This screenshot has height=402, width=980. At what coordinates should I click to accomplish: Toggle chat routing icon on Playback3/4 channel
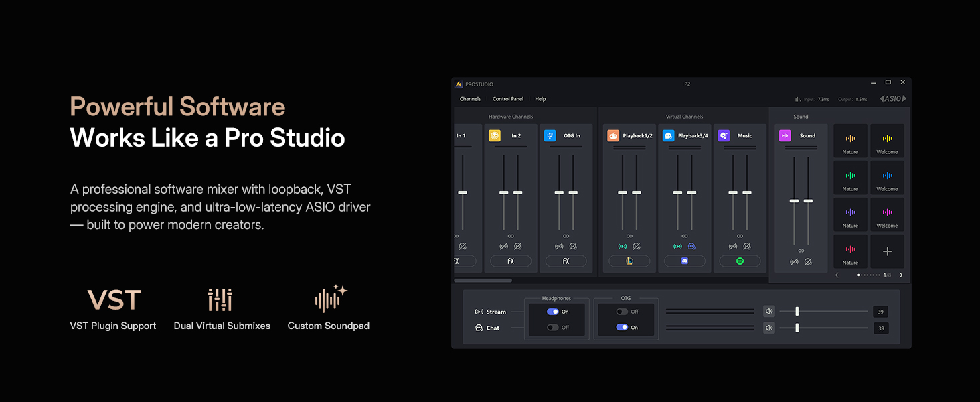[x=691, y=247]
